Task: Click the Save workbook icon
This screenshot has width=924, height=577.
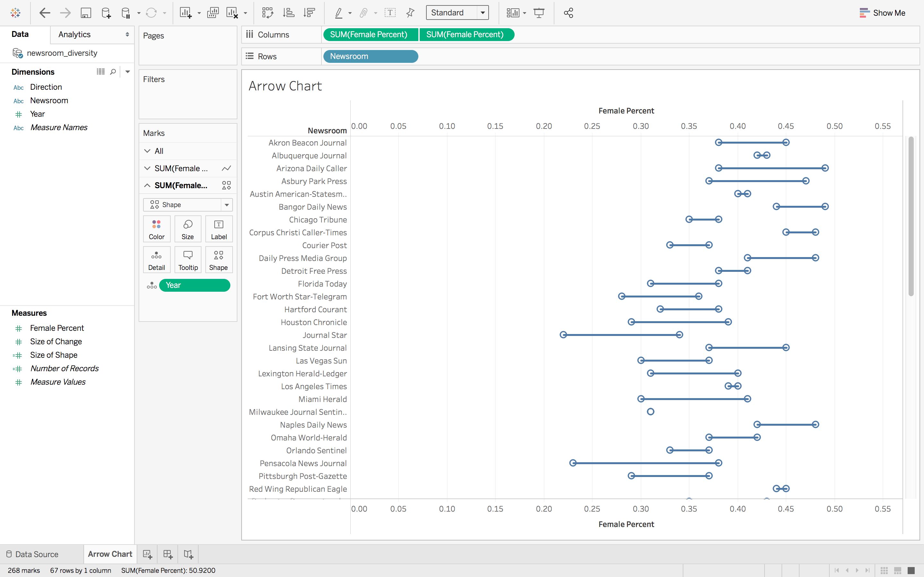Action: 86,13
